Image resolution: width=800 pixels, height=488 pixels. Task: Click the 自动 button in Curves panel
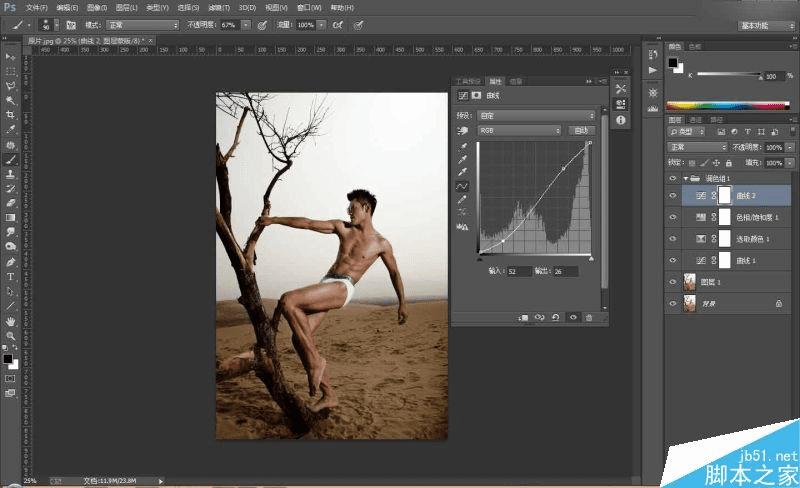(581, 130)
